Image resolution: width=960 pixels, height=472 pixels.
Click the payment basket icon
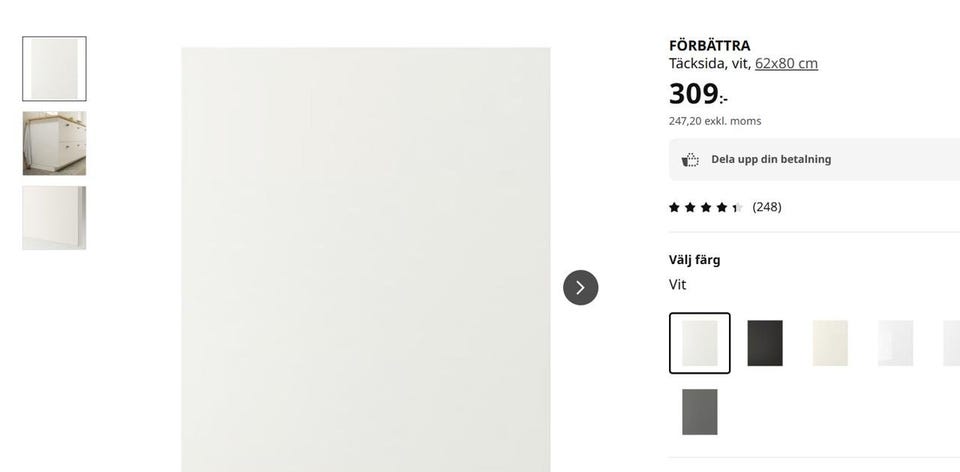point(690,159)
